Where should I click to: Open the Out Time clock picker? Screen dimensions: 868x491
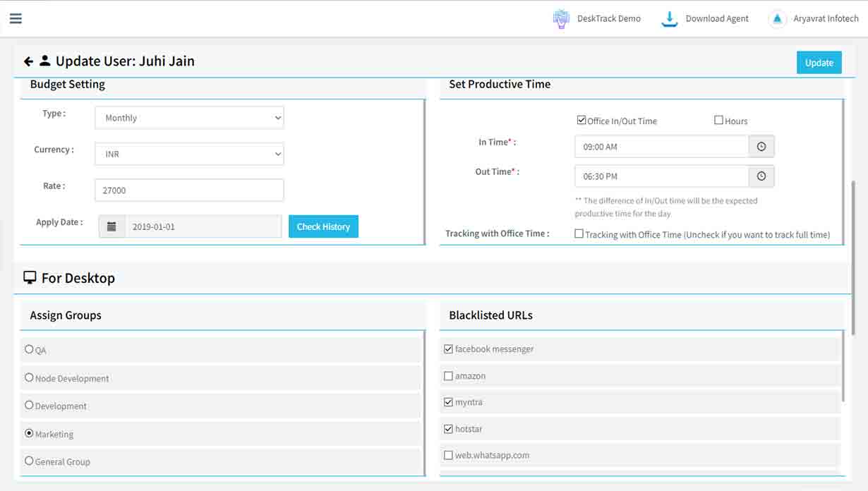[x=761, y=176]
